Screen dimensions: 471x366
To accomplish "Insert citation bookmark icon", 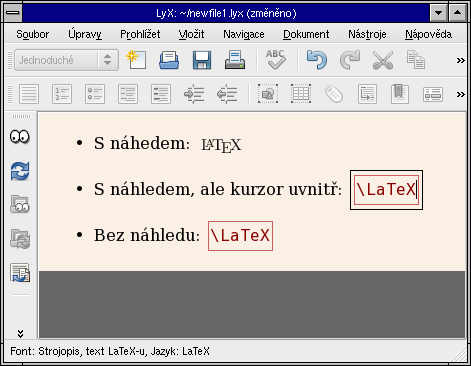I will [400, 94].
